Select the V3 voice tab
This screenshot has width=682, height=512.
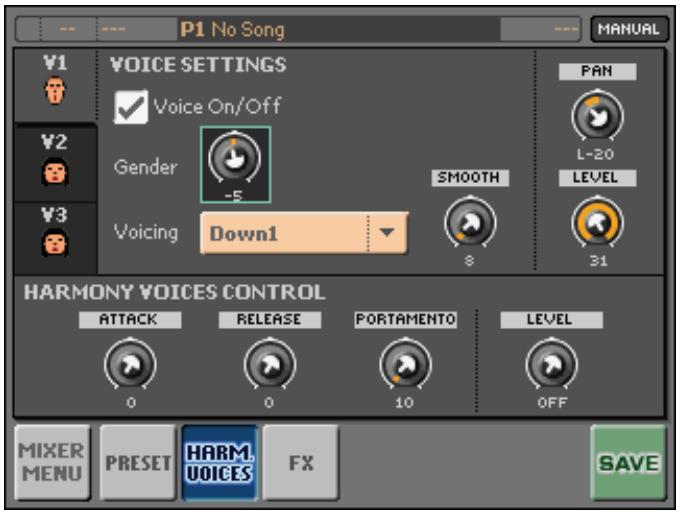pos(55,238)
